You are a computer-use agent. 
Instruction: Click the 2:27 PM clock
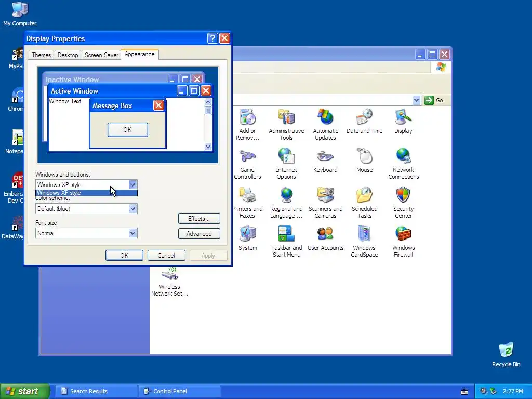[x=513, y=391]
